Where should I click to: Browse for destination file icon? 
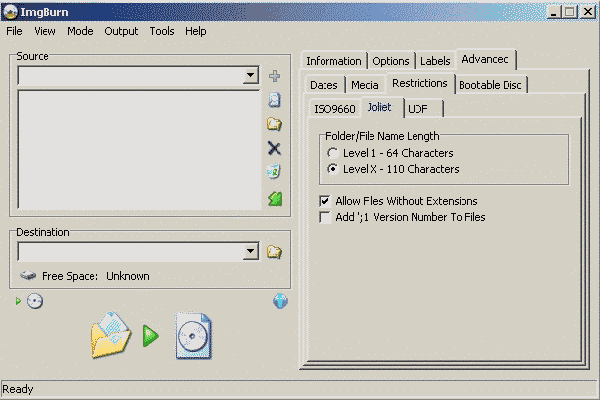coord(274,252)
